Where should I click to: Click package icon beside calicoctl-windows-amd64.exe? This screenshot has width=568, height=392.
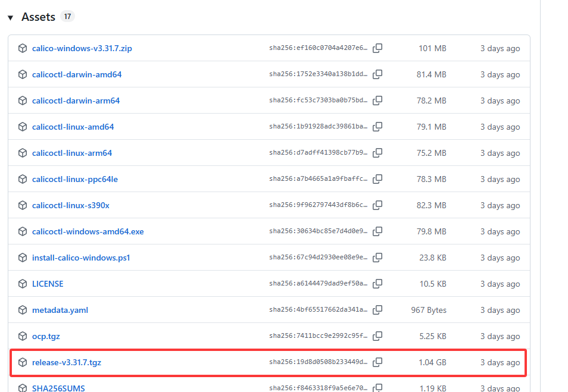(23, 231)
